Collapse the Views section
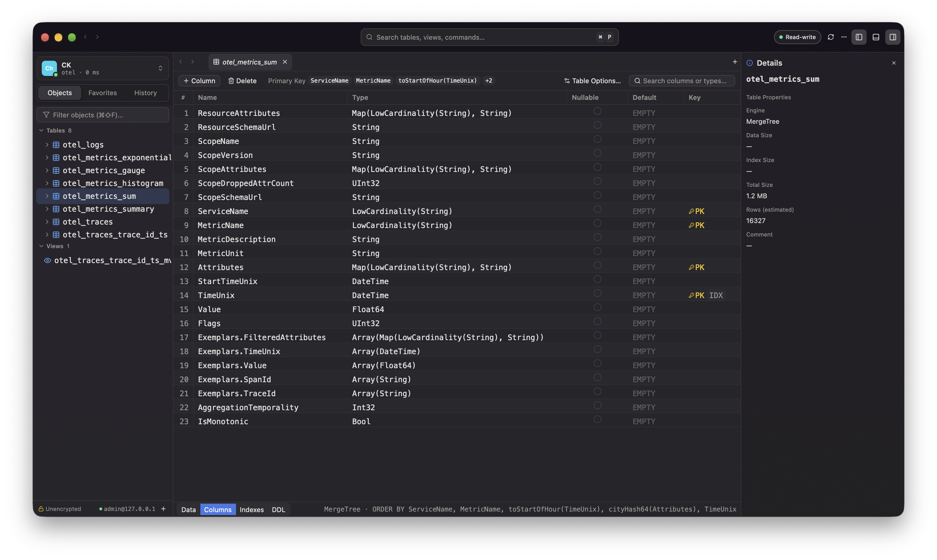Viewport: 937px width, 560px height. tap(41, 246)
